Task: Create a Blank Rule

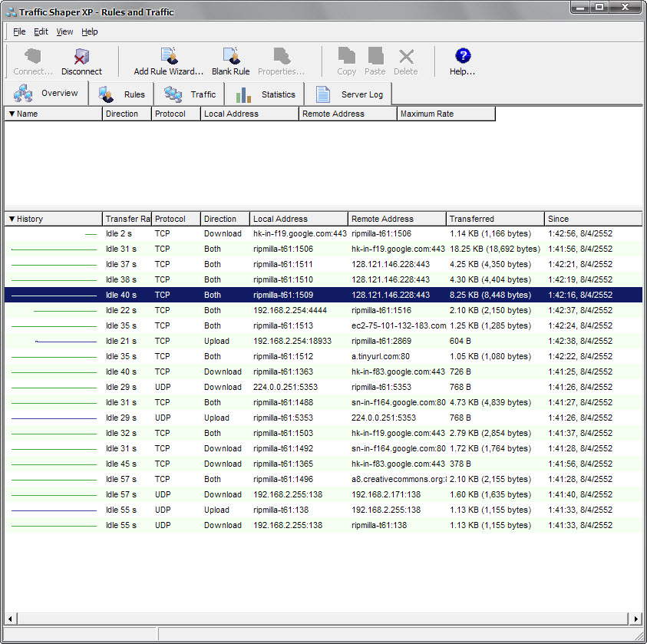Action: (231, 61)
